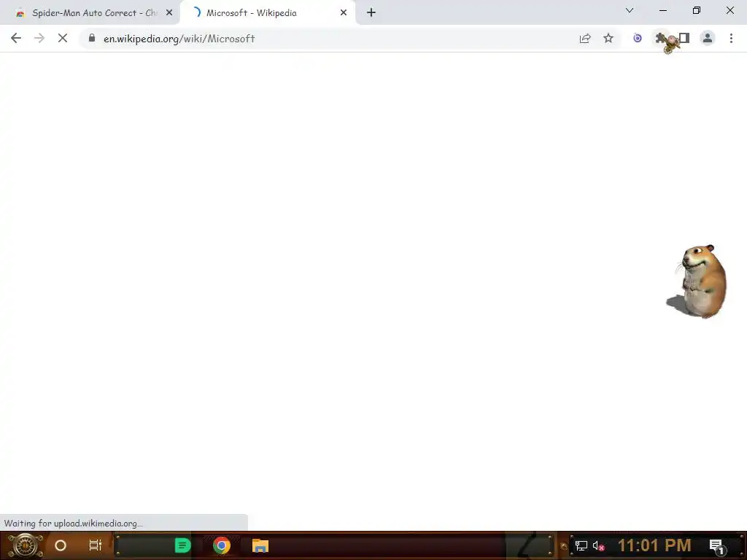Click the forward navigation arrow
Viewport: 747px width, 560px height.
pos(39,38)
